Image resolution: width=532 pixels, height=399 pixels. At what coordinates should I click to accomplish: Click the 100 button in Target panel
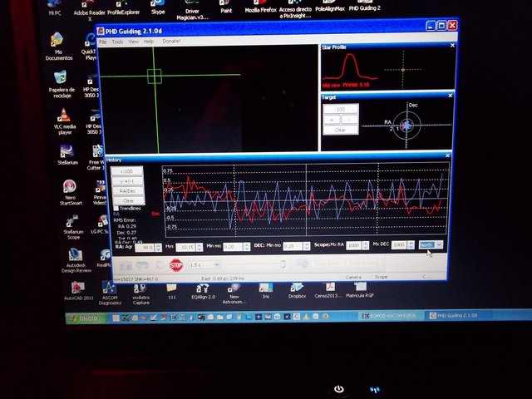(x=340, y=109)
